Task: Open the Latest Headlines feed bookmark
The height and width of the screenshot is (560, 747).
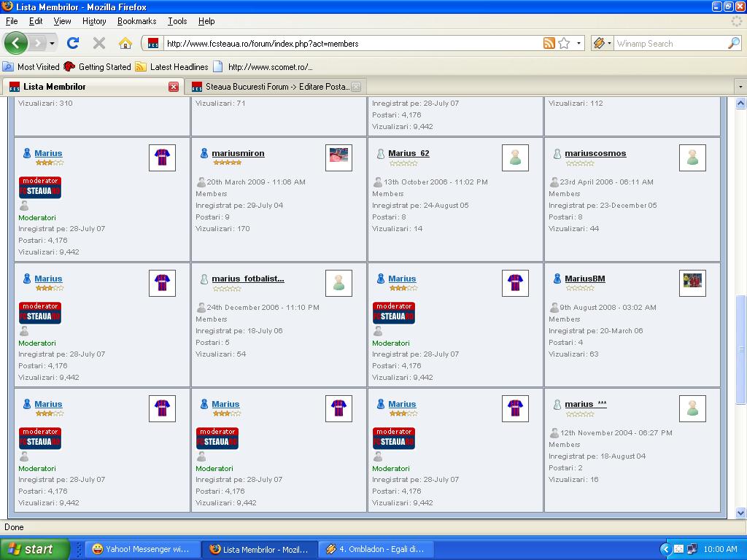Action: [172, 67]
